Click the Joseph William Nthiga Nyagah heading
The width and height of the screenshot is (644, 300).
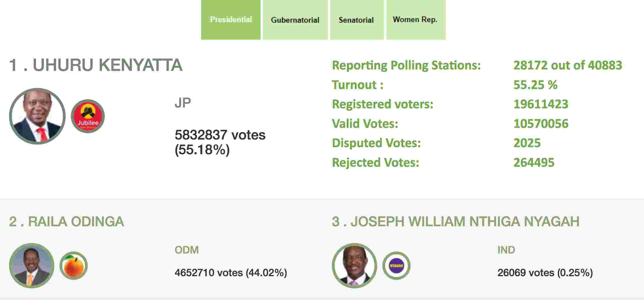[455, 221]
